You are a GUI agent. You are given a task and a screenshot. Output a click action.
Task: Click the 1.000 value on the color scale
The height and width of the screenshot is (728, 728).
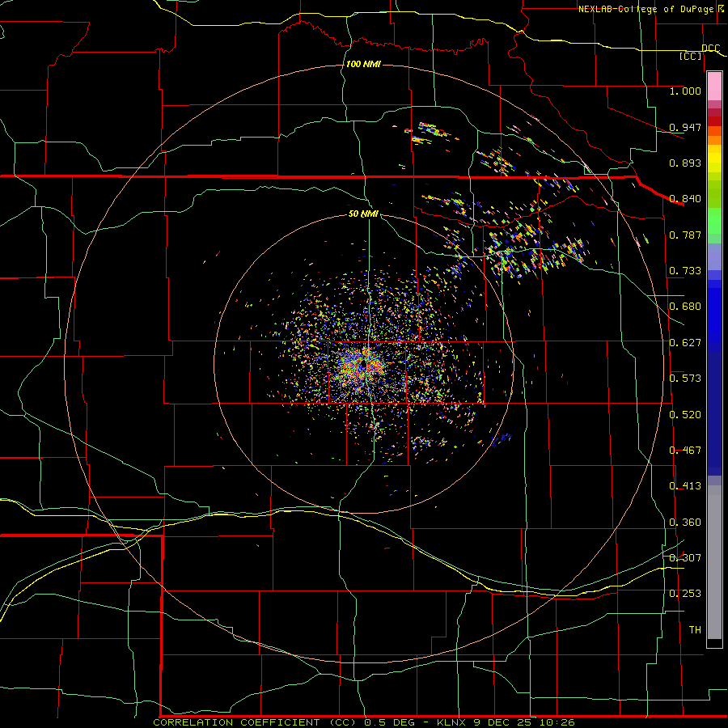[x=685, y=91]
